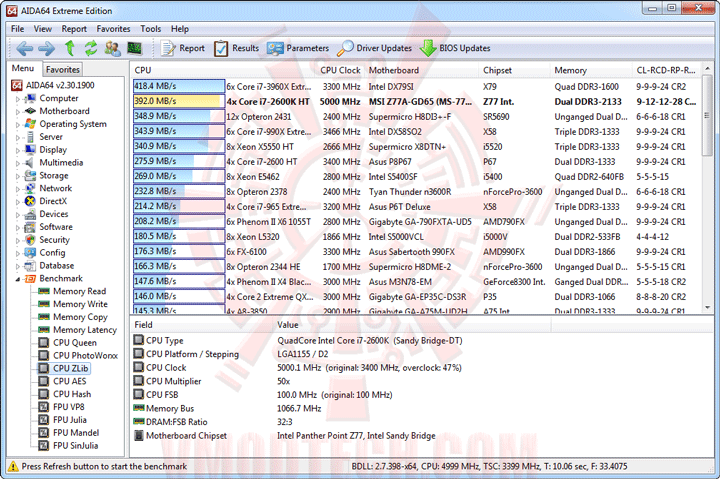Open the View menu
The image size is (720, 479).
click(42, 29)
